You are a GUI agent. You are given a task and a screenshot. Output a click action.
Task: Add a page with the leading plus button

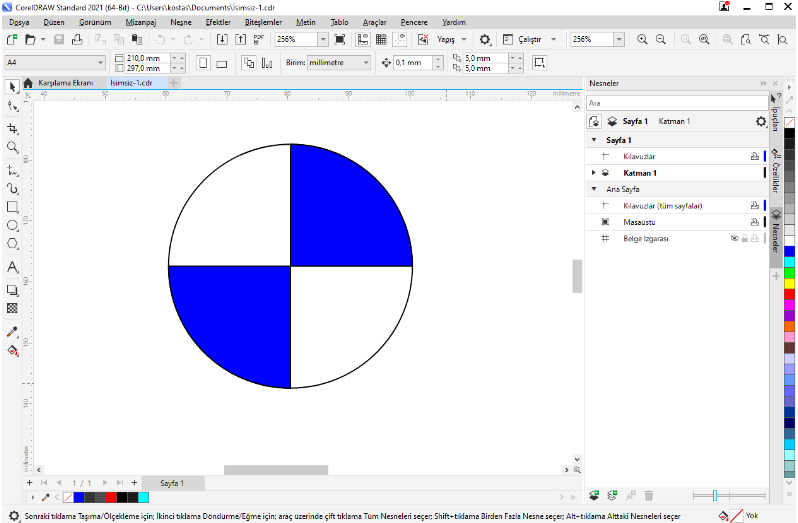pos(30,483)
